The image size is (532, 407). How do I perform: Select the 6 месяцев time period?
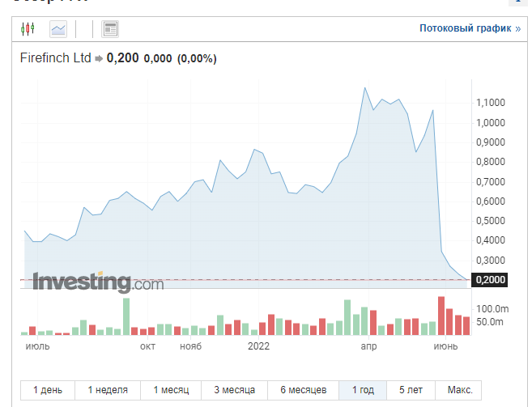[304, 389]
